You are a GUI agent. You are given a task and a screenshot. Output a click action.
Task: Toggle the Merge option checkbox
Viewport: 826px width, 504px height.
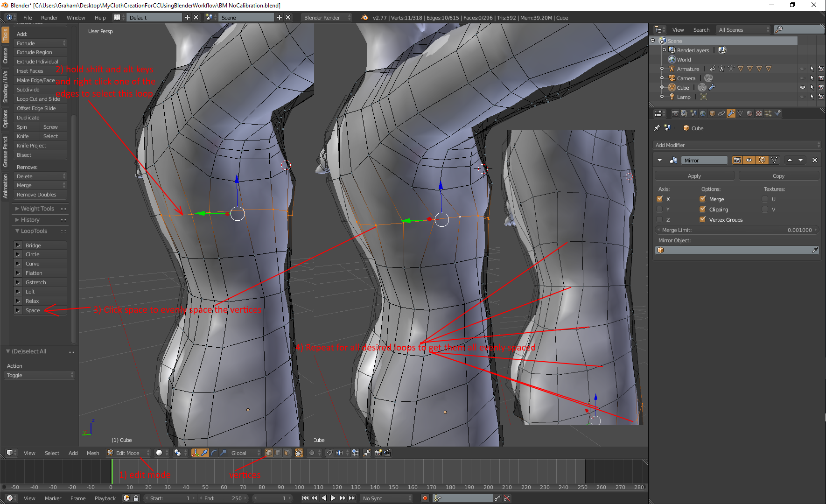pyautogui.click(x=702, y=199)
